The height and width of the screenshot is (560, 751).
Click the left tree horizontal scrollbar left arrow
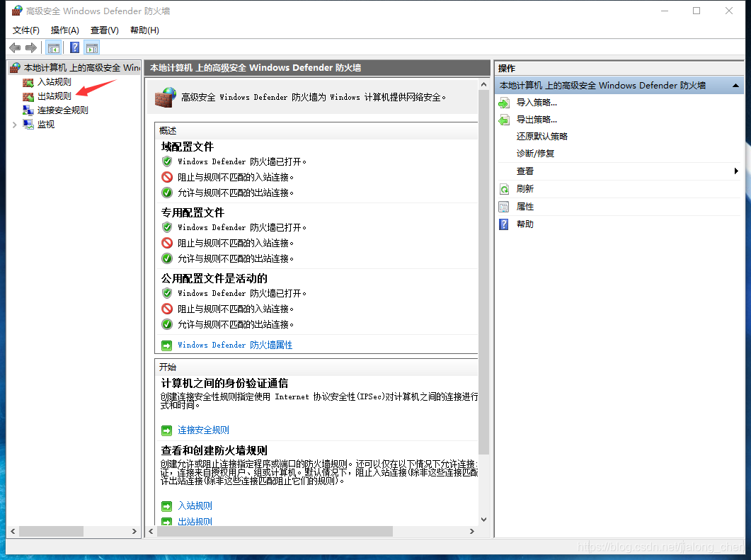13,531
